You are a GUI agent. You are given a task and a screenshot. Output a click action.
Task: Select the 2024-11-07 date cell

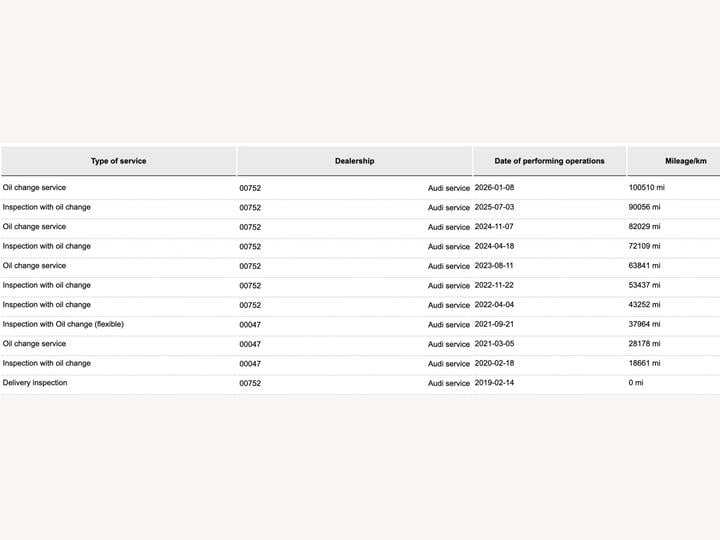pos(494,227)
